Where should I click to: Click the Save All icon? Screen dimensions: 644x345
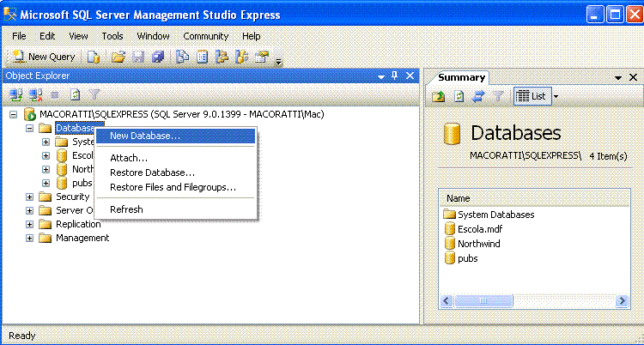click(x=158, y=57)
